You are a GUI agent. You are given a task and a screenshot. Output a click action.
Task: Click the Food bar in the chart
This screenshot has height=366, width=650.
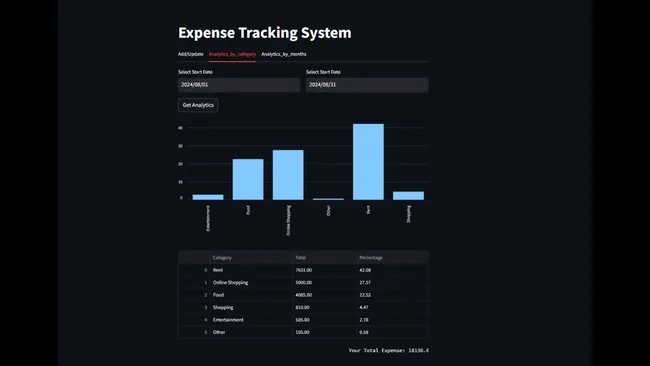pos(248,179)
